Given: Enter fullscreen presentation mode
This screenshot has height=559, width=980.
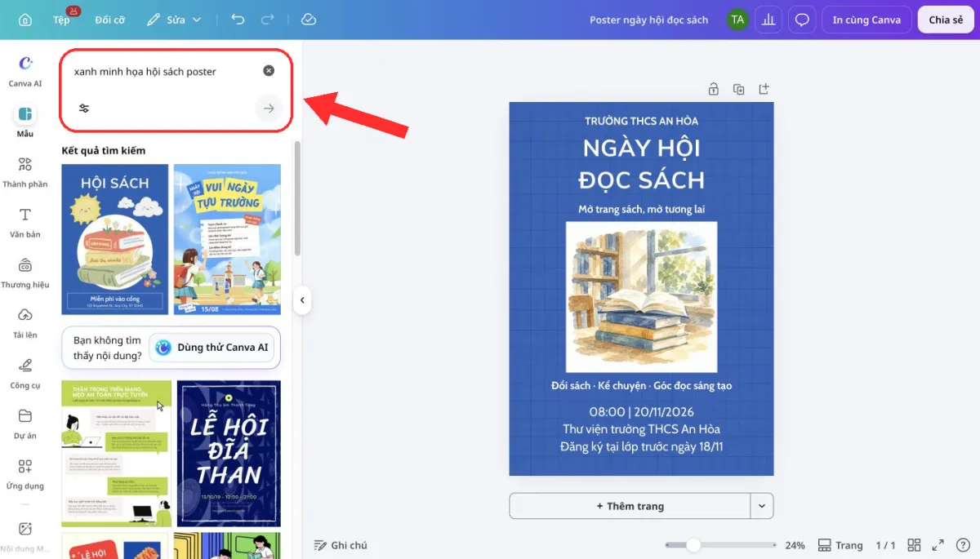Looking at the screenshot, I should (x=938, y=545).
